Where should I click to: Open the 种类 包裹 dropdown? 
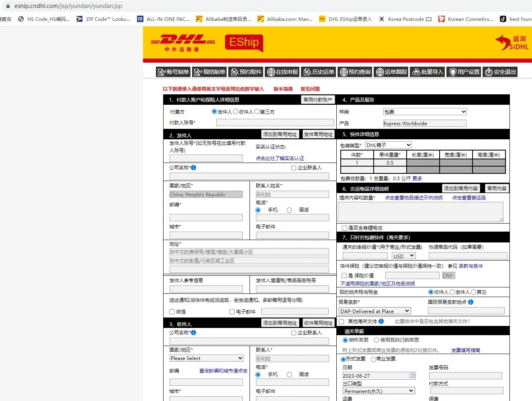click(425, 112)
